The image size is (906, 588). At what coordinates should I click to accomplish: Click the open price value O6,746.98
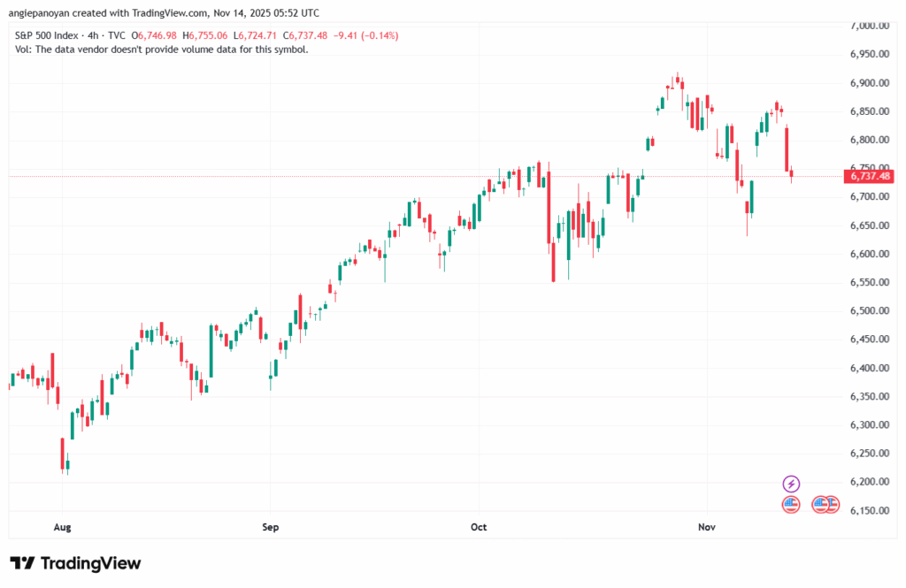tap(157, 35)
